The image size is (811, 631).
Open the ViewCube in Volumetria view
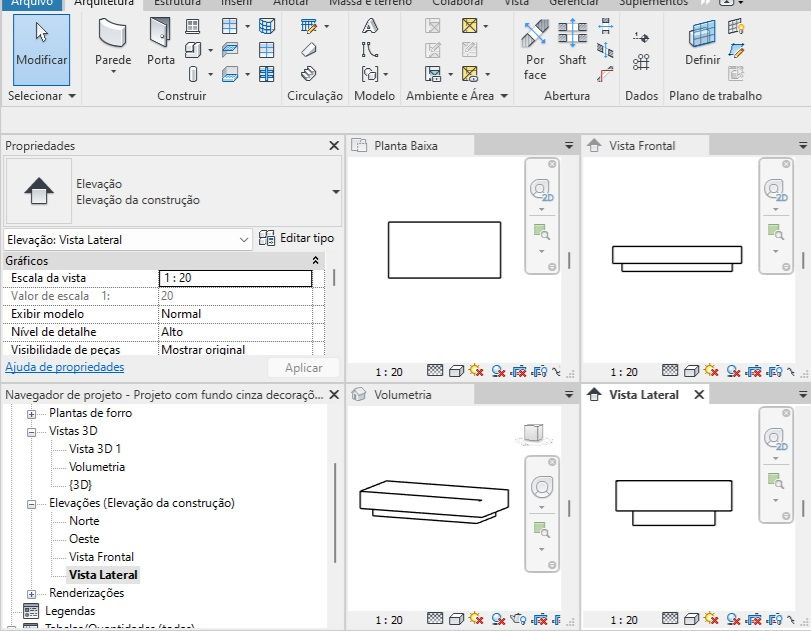[534, 434]
